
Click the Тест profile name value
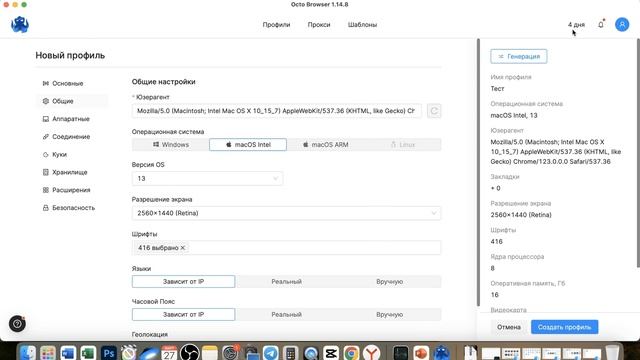coord(497,89)
